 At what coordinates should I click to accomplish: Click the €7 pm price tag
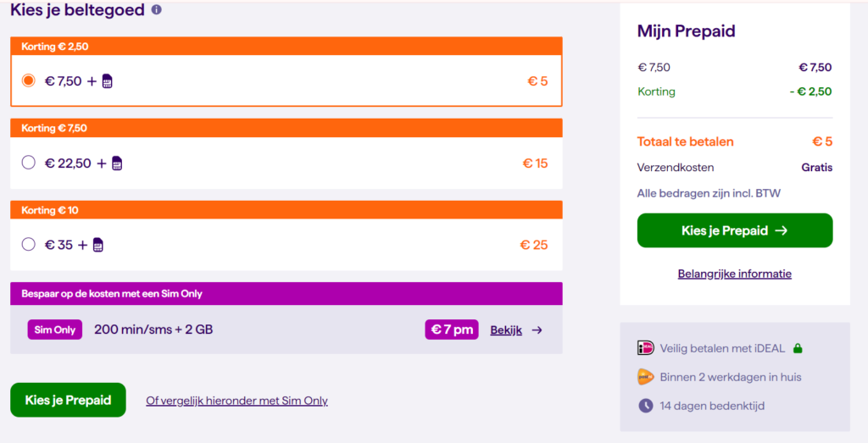[451, 329]
